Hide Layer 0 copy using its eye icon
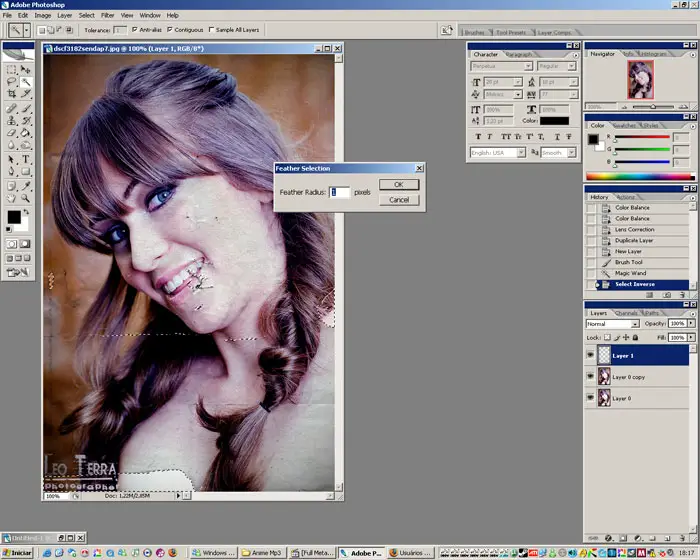The image size is (700, 560). pos(590,377)
